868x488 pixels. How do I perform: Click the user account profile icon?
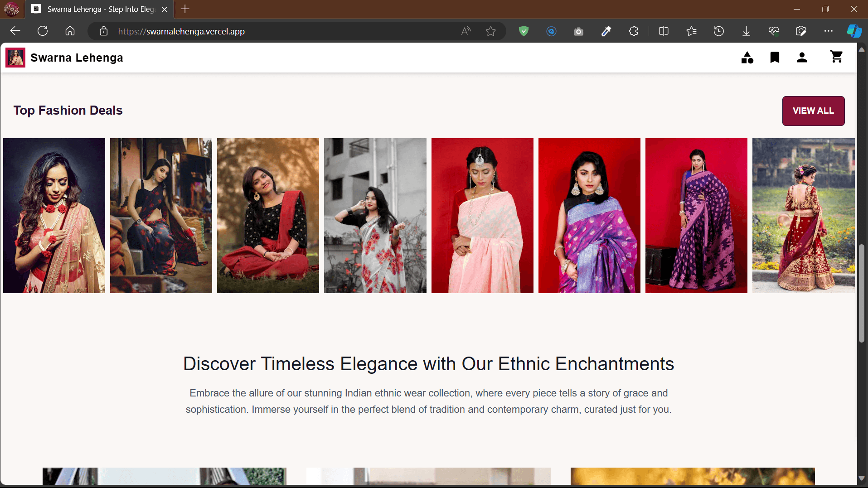(802, 58)
